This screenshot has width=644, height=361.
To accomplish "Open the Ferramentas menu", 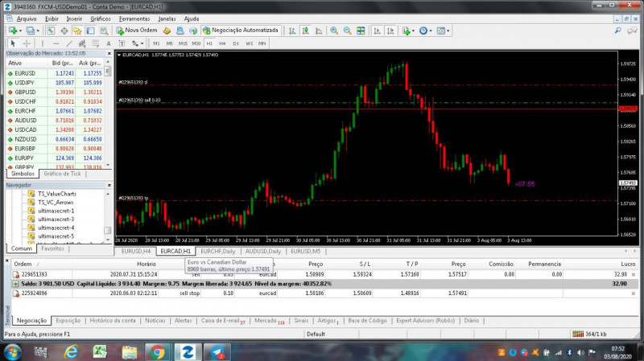I will pos(134,18).
